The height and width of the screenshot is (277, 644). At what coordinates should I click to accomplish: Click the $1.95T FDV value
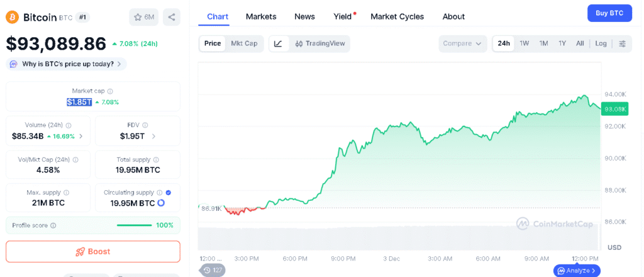(132, 137)
